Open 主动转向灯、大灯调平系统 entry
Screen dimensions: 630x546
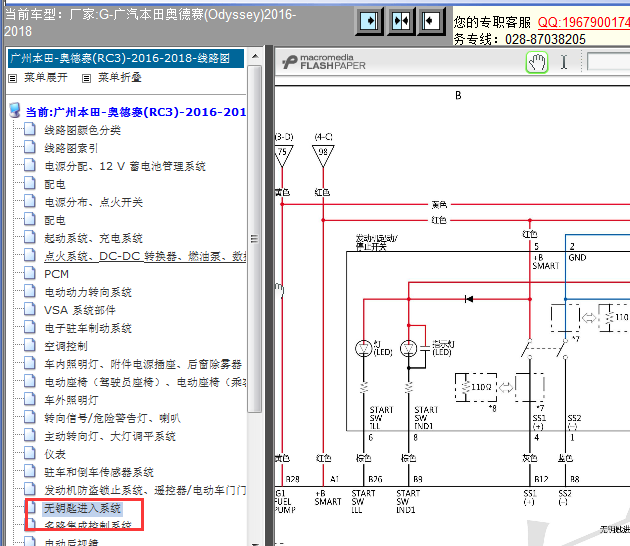pyautogui.click(x=110, y=436)
